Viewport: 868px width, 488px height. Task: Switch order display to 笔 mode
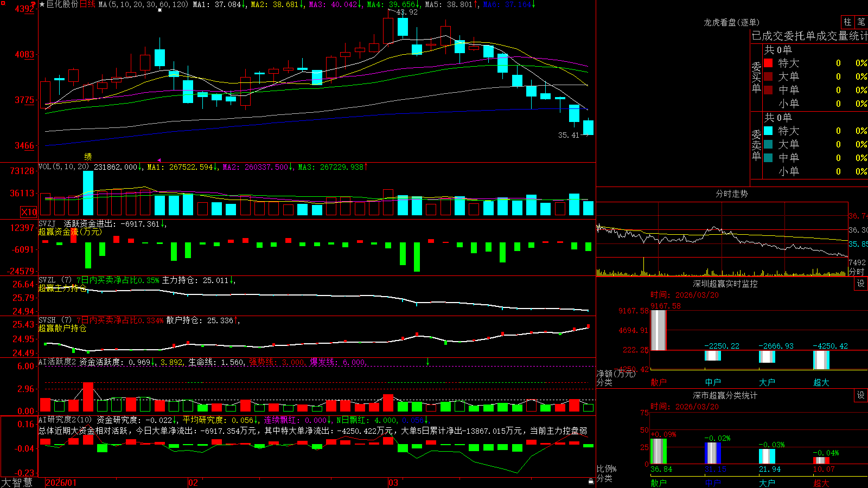(x=861, y=22)
